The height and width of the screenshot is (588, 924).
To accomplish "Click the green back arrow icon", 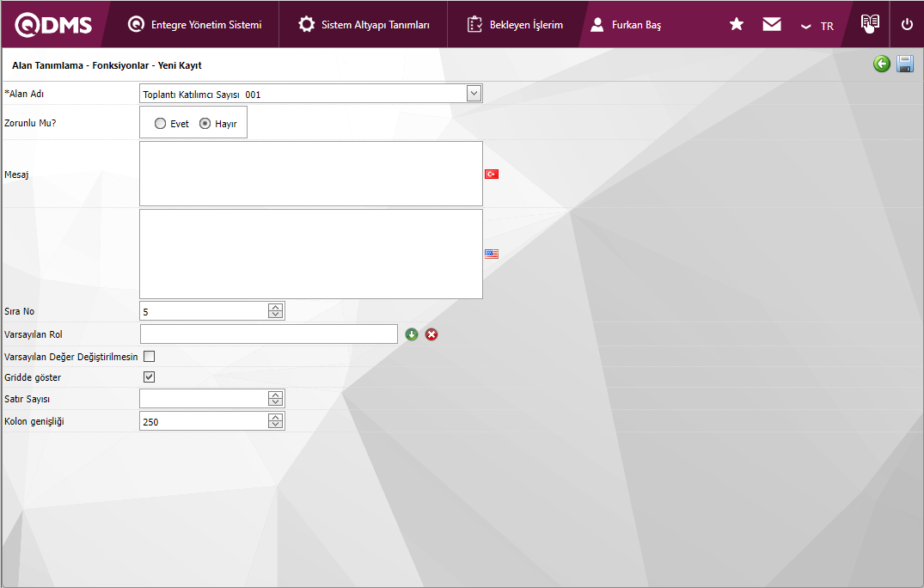I will pyautogui.click(x=882, y=64).
